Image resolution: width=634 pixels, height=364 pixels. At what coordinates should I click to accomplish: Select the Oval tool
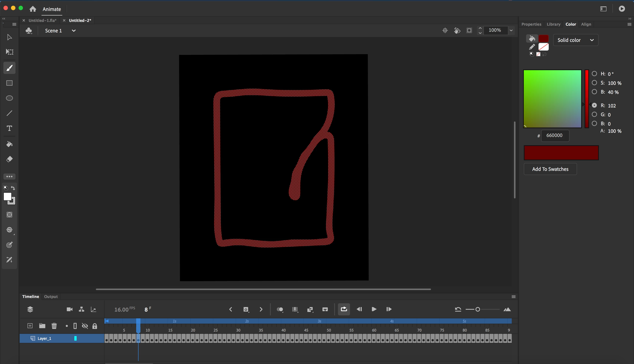click(x=9, y=98)
